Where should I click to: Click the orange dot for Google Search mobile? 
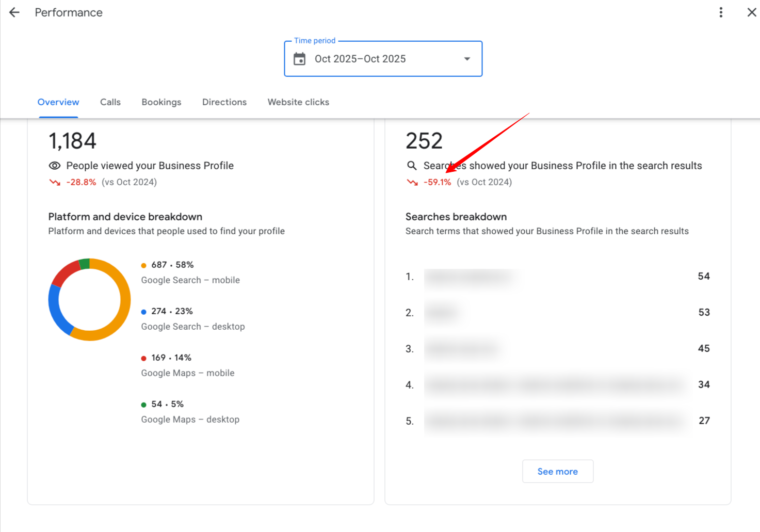[143, 265]
